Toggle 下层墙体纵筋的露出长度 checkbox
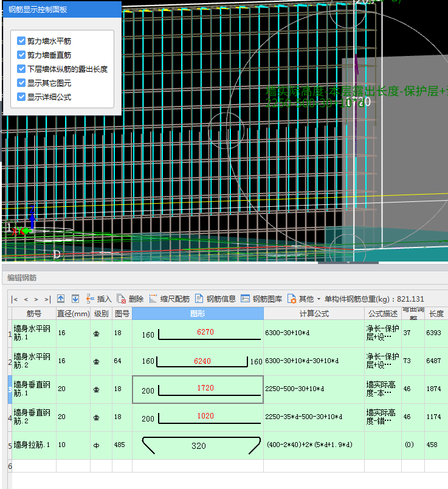The width and height of the screenshot is (448, 489). coord(21,69)
